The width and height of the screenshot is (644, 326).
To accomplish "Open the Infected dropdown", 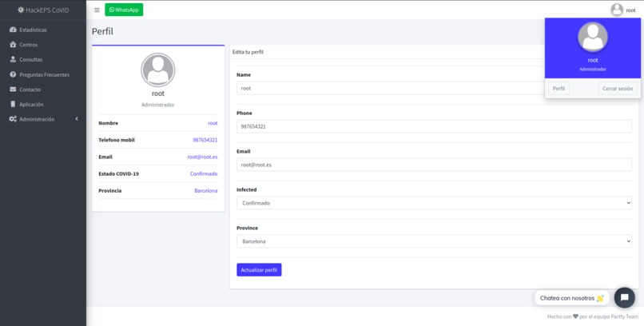I will coord(434,203).
